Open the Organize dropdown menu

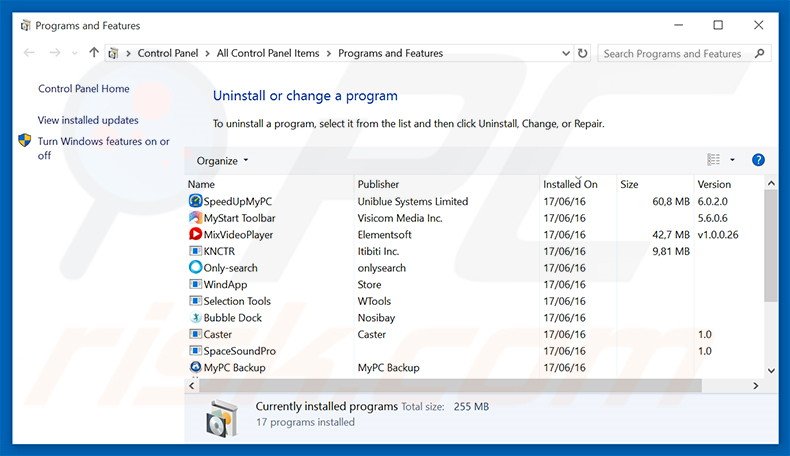(222, 161)
